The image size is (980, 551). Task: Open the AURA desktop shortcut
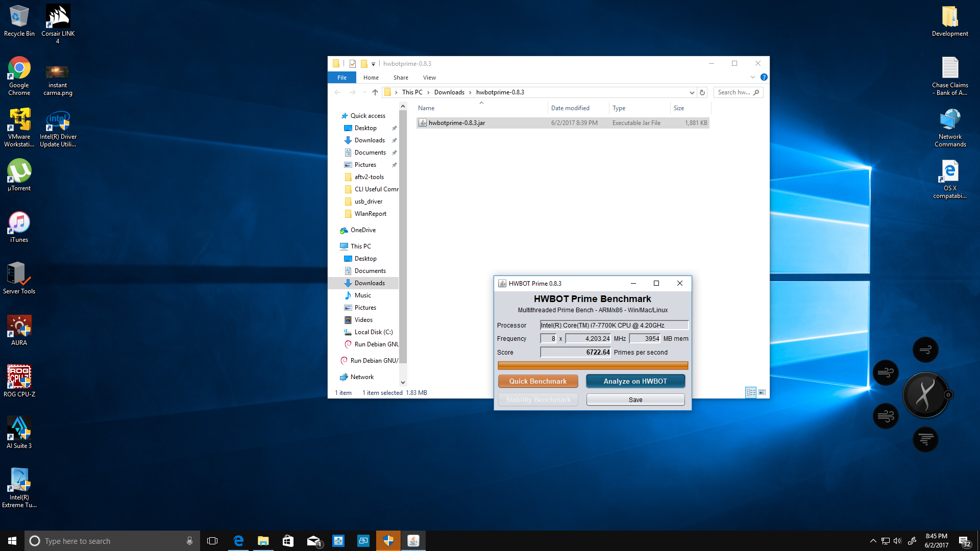19,330
